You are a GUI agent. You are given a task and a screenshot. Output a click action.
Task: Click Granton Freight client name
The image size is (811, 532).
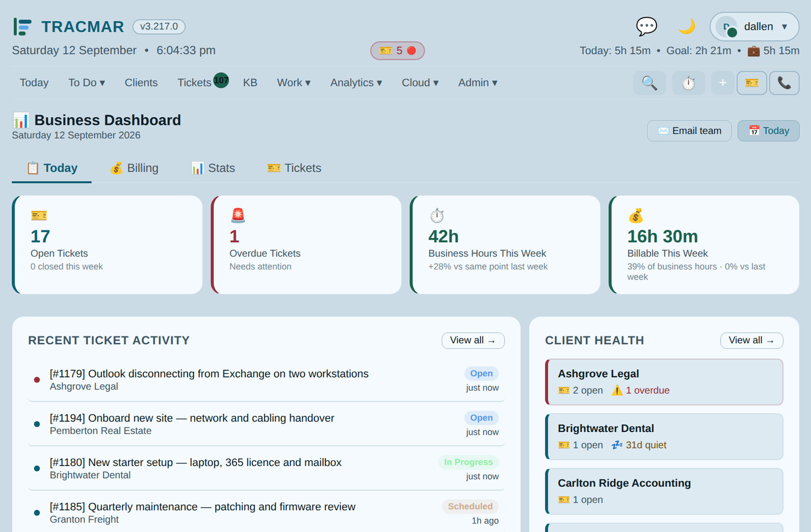(x=84, y=520)
